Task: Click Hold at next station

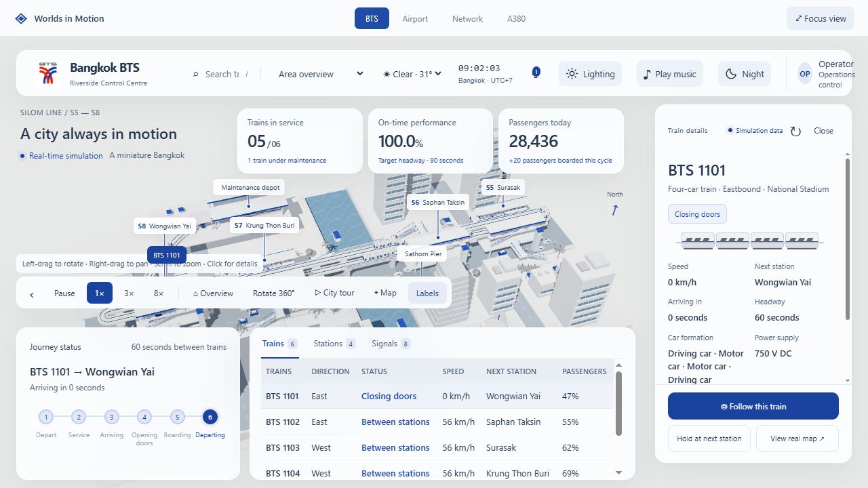Action: click(709, 439)
